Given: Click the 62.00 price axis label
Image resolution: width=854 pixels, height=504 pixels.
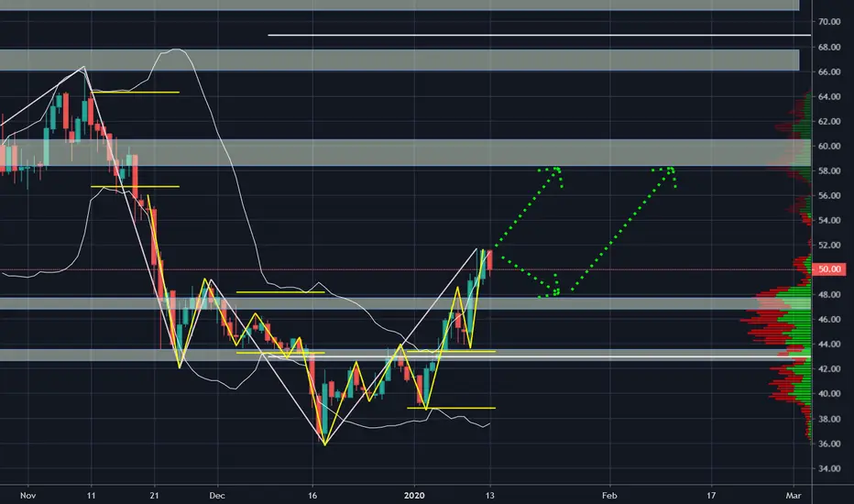Looking at the screenshot, I should click(829, 122).
